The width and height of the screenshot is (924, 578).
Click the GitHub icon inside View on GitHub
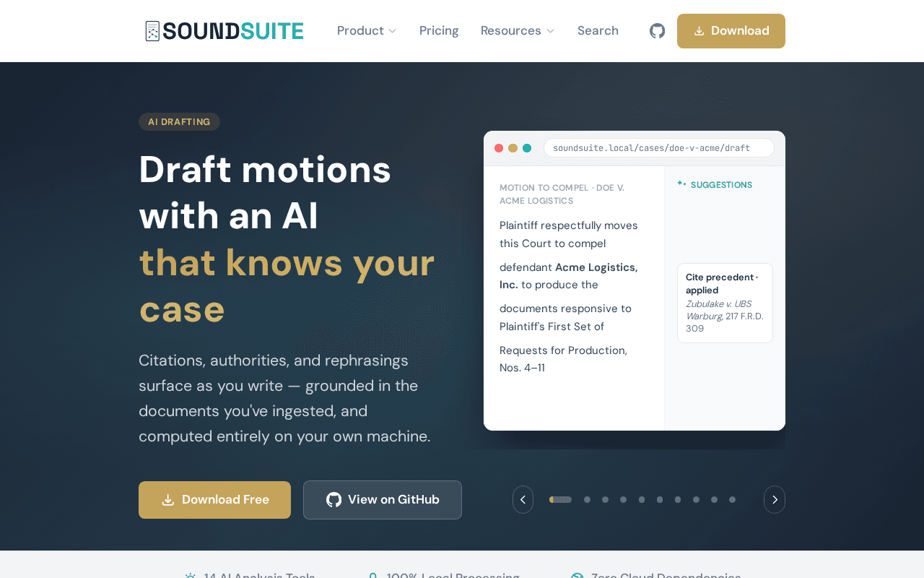(x=334, y=500)
